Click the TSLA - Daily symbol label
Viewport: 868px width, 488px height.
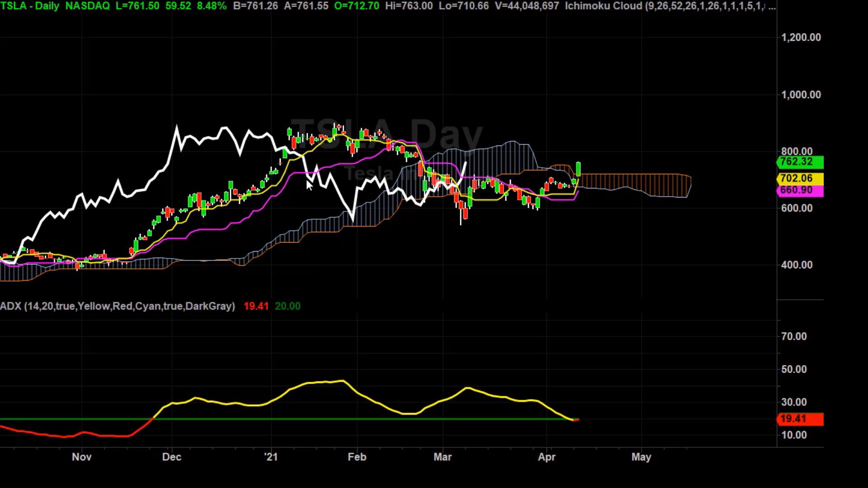pos(30,6)
